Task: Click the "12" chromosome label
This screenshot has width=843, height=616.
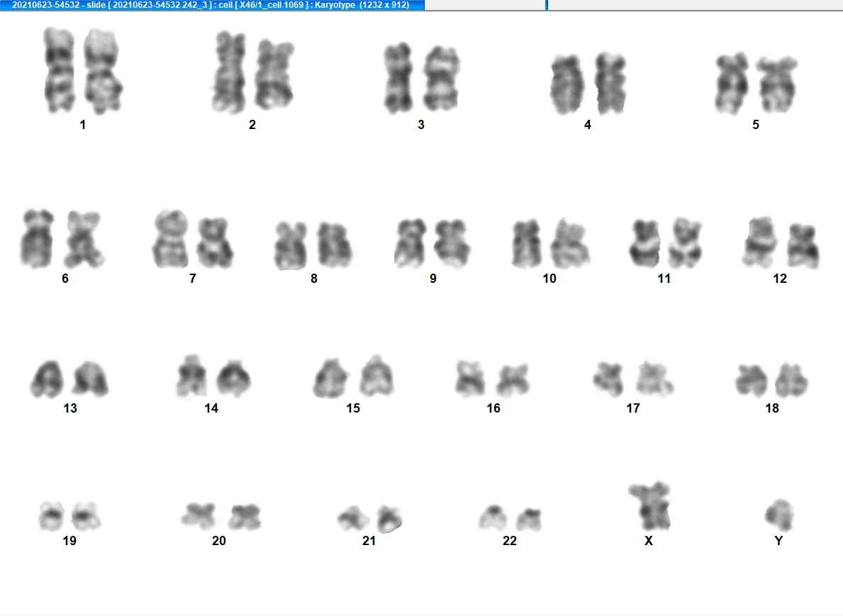Action: pos(780,279)
